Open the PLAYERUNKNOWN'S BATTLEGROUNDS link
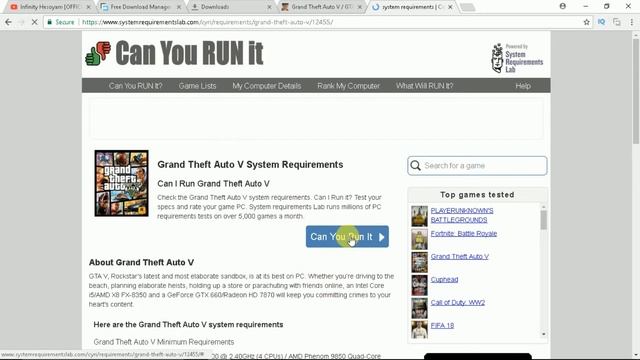The height and width of the screenshot is (360, 640). click(462, 215)
